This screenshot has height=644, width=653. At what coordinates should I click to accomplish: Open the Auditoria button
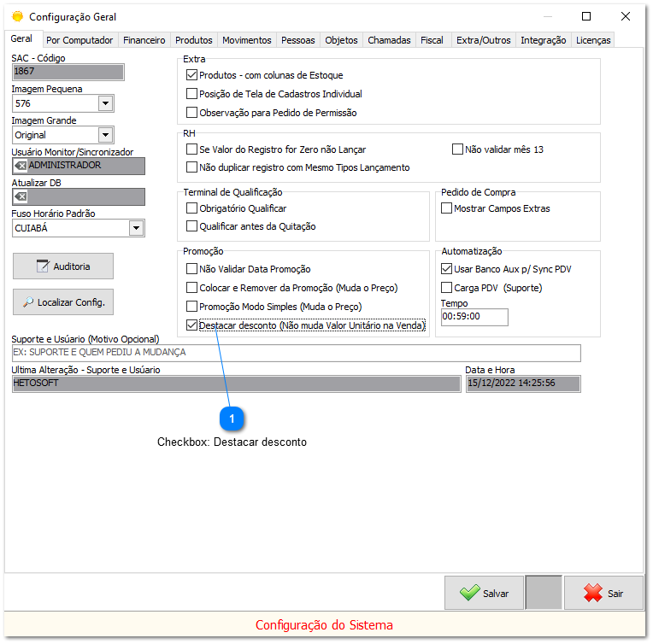tap(63, 266)
